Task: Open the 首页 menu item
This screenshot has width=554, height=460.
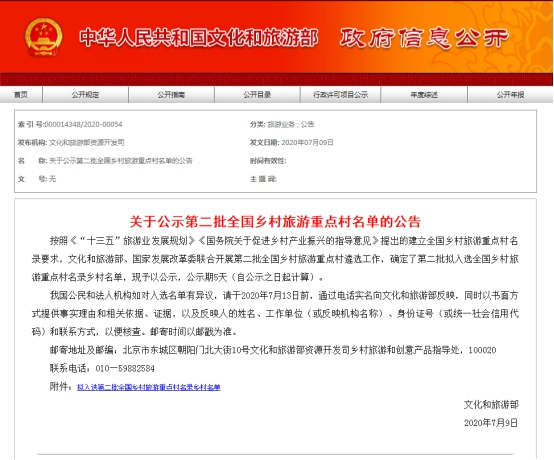Action: click(21, 95)
